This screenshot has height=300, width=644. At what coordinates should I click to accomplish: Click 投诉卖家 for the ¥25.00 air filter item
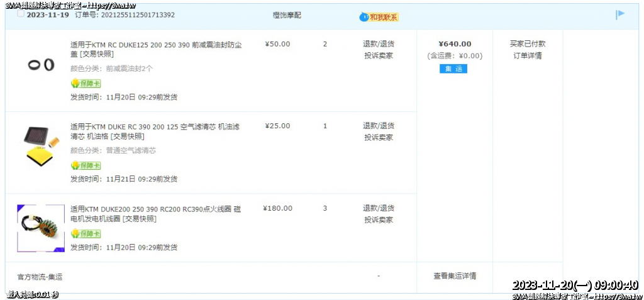[379, 138]
